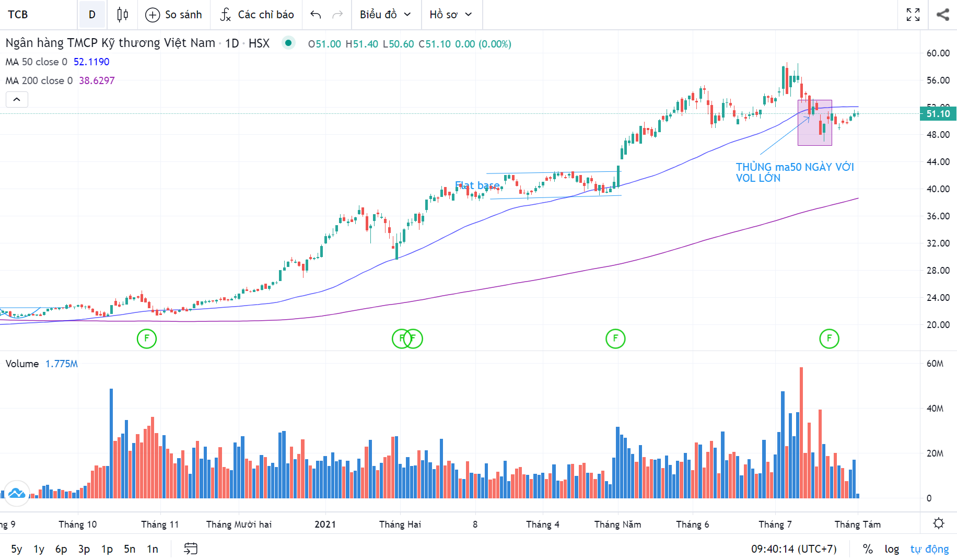Click the F marker near Tháng Năm
This screenshot has height=560, width=957.
(x=615, y=339)
